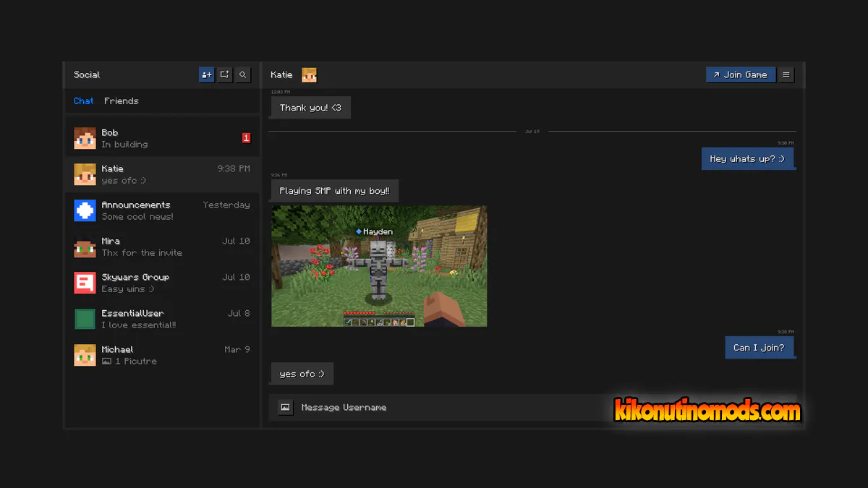Open Skywars Group 'Easy wins :)' chat
Viewport: 868px width, 488px height.
click(x=162, y=283)
